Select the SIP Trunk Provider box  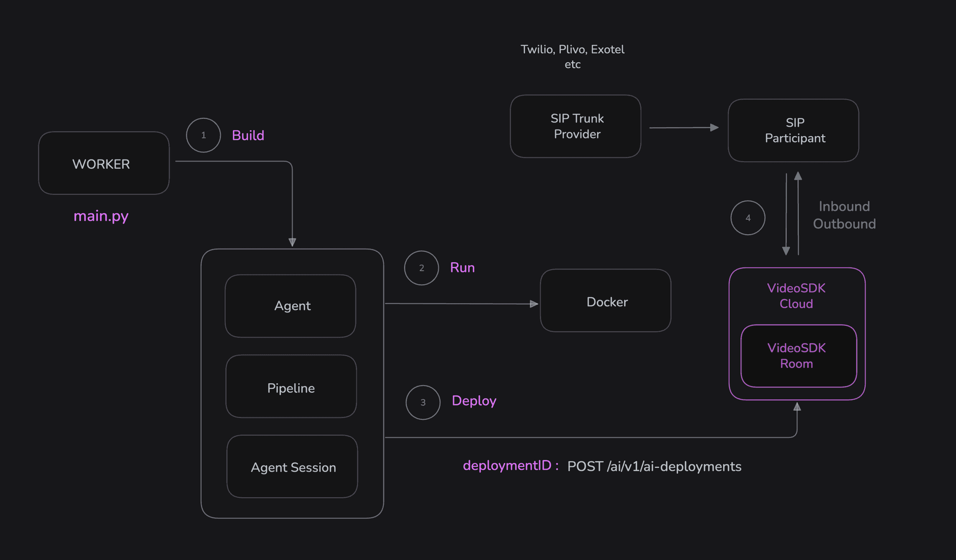[x=576, y=126]
